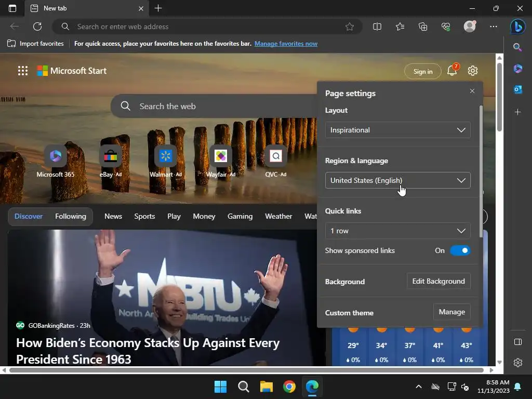Open the Play tab

point(174,217)
